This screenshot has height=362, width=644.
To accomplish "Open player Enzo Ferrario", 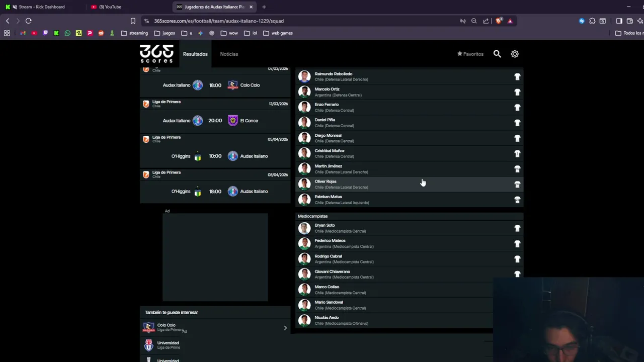I will coord(410,107).
